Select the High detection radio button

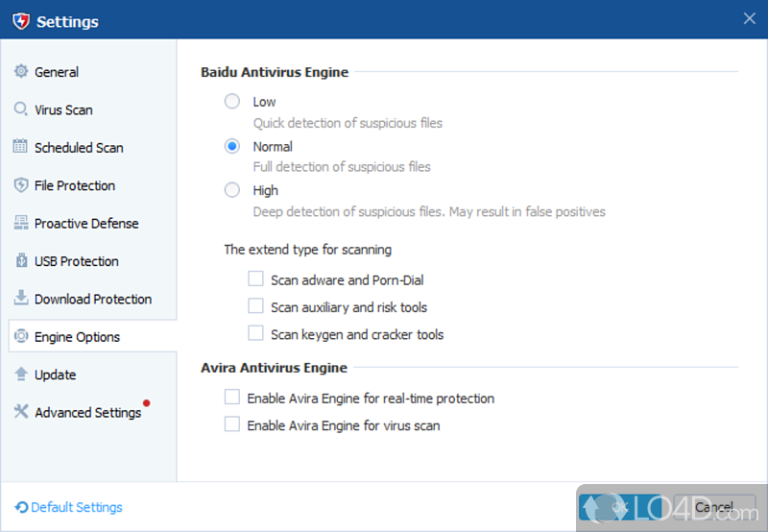pyautogui.click(x=232, y=190)
